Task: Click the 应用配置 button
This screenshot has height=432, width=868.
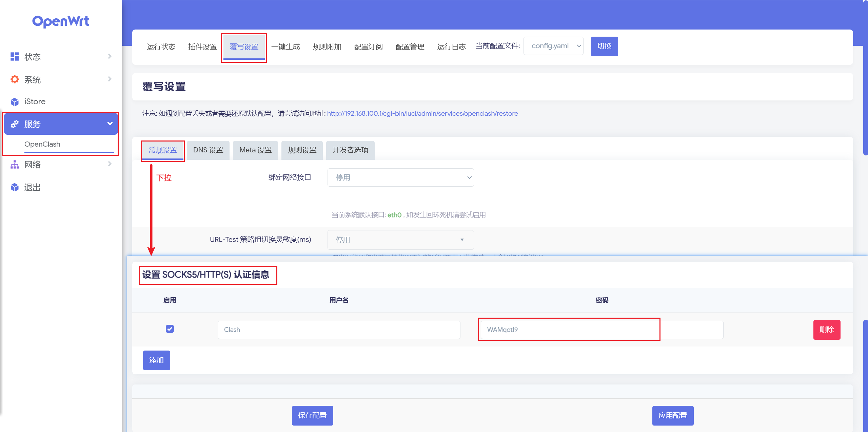Action: [x=673, y=415]
